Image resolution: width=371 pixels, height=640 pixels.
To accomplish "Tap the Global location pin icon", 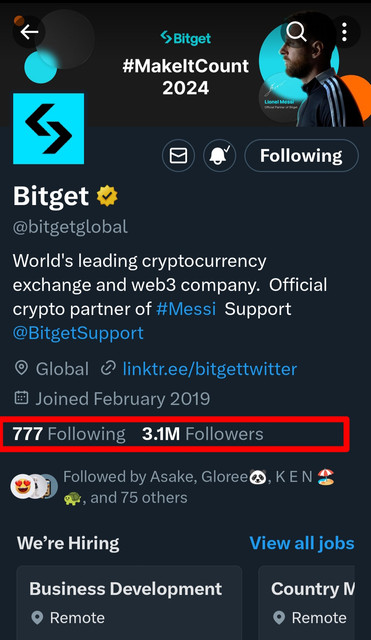I will [21, 369].
